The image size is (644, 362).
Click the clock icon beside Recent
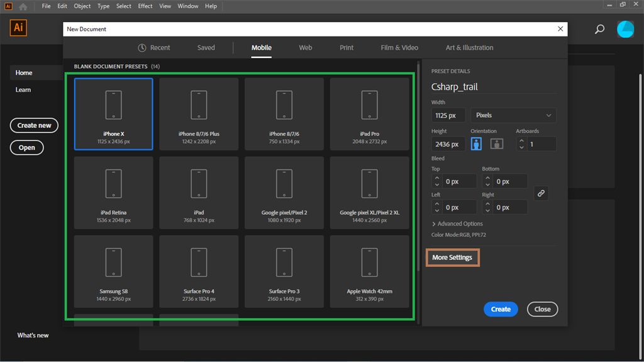click(x=142, y=48)
